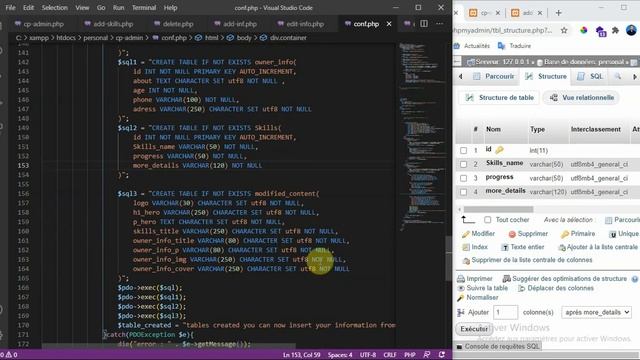Screen dimensions: 640x360
Task: Click the Unique action
Action: [623, 234]
